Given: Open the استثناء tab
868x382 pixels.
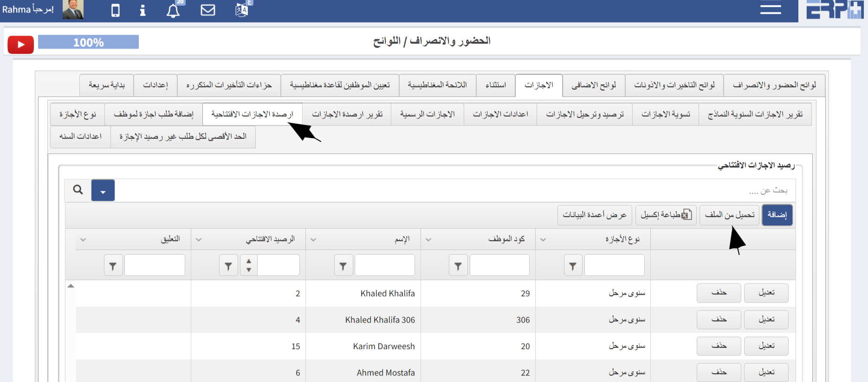Looking at the screenshot, I should pyautogui.click(x=496, y=85).
